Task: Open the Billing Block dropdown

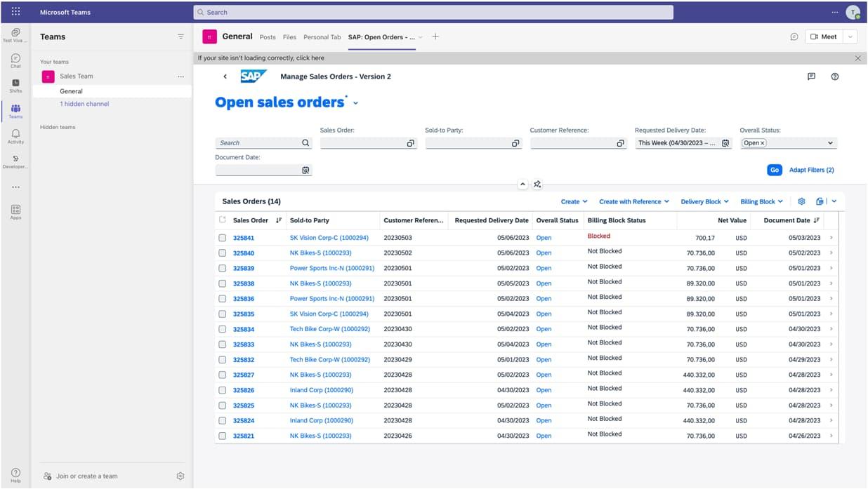Action: pyautogui.click(x=761, y=202)
